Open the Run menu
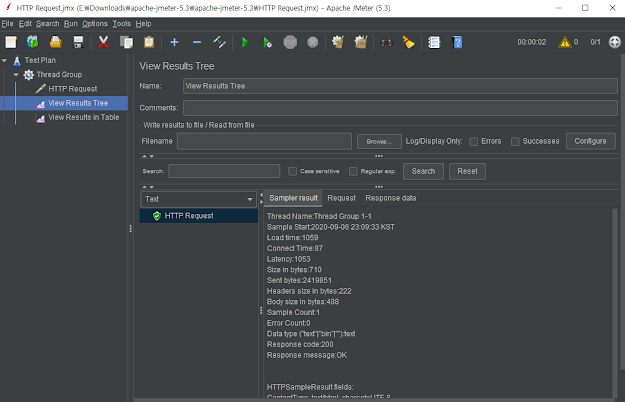The image size is (625, 402). point(71,24)
